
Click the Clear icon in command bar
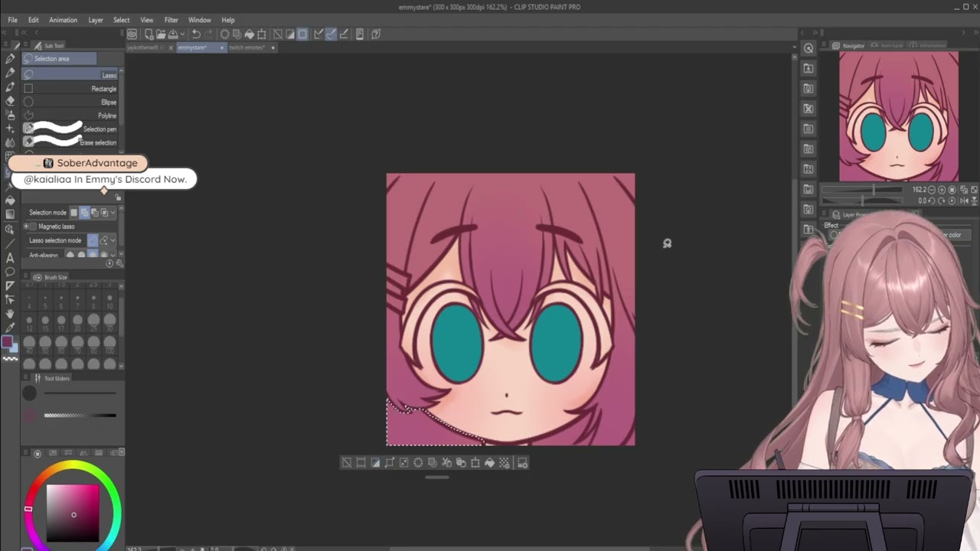point(225,34)
